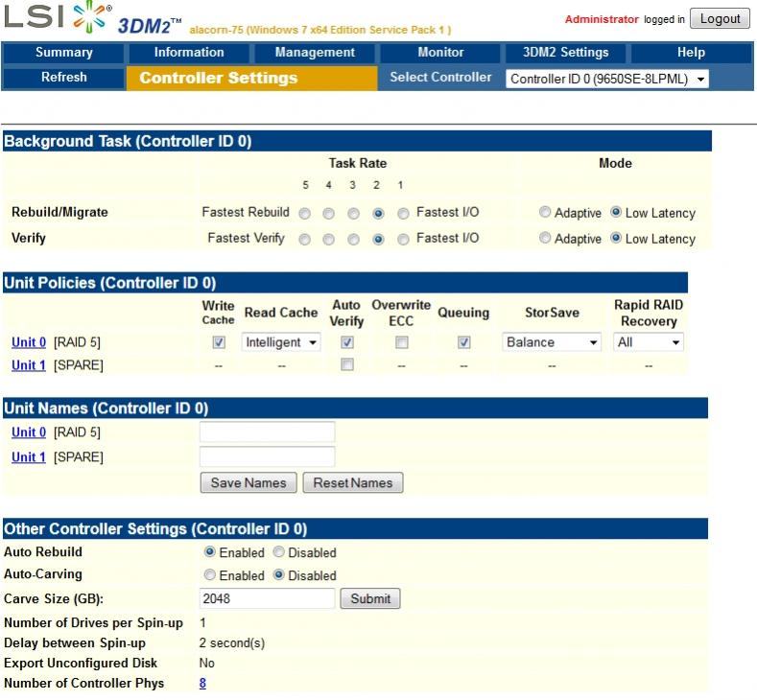Submit the carve size

click(x=370, y=598)
